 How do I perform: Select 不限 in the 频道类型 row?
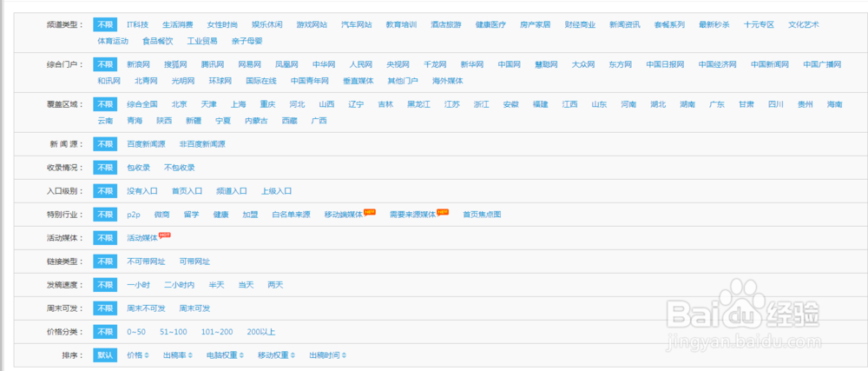[105, 25]
